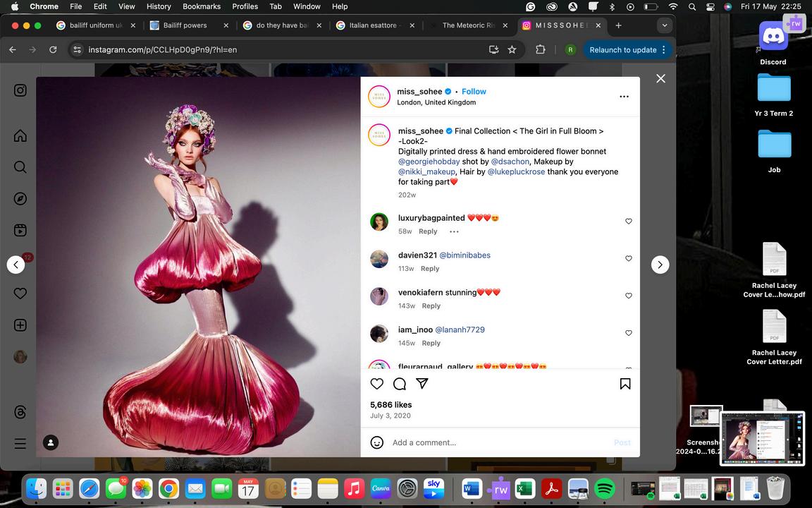Image resolution: width=812 pixels, height=508 pixels.
Task: Go to the Home feed icon
Action: tap(20, 135)
